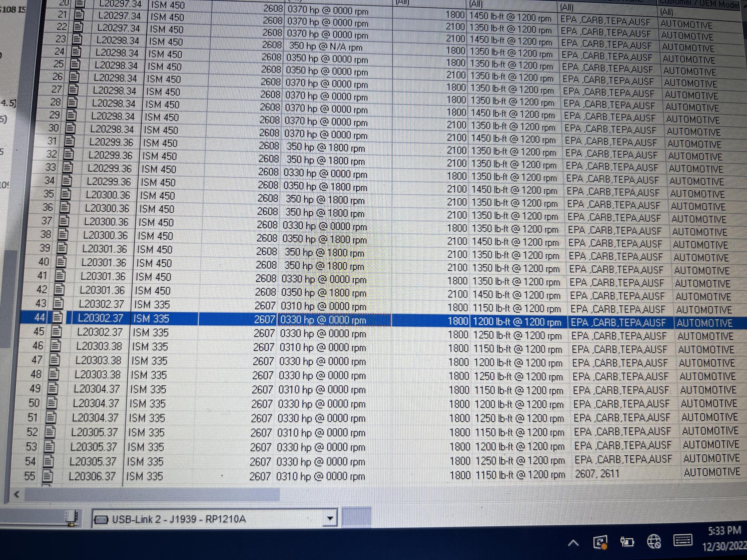Click the touch keyboard tray icon
747x560 pixels.
point(682,540)
